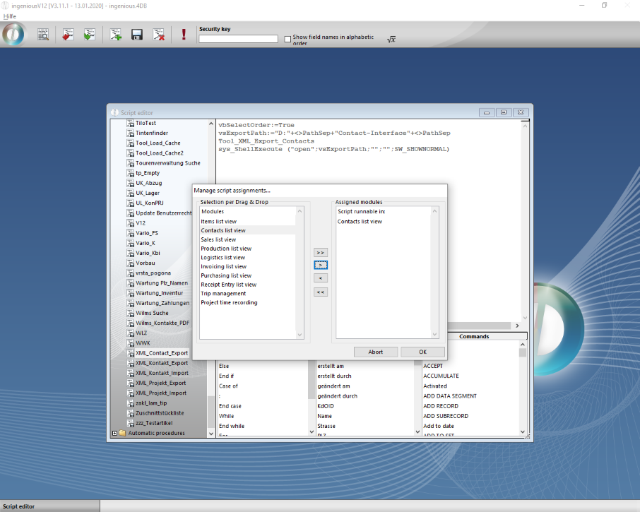This screenshot has height=512, width=640.
Task: Select Strasse field name
Action: click(x=327, y=426)
